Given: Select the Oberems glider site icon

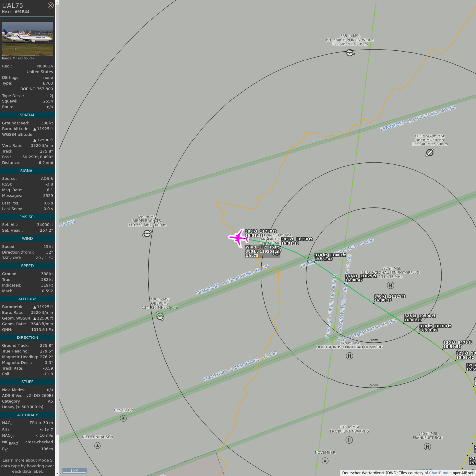Looking at the screenshot, I should (160, 316).
